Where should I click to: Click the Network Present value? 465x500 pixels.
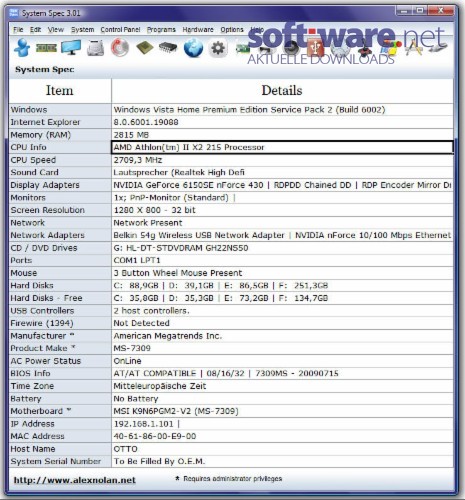pyautogui.click(x=148, y=223)
